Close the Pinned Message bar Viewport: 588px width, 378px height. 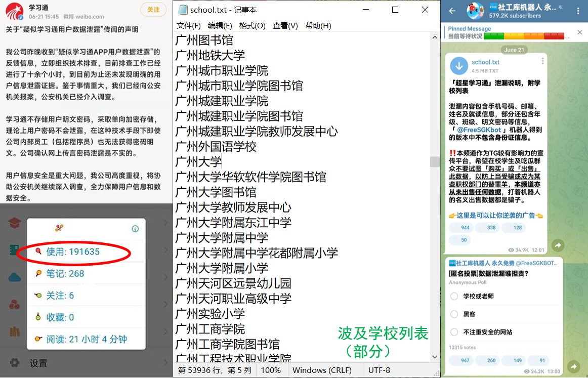click(x=580, y=32)
